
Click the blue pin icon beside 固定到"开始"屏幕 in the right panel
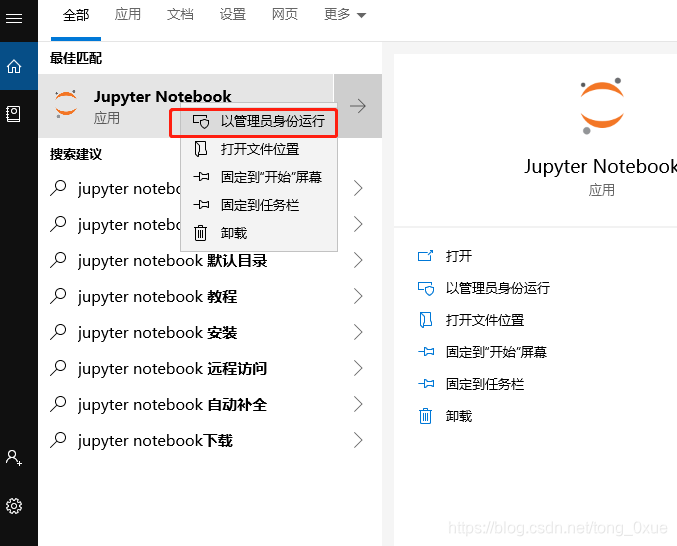coord(426,352)
